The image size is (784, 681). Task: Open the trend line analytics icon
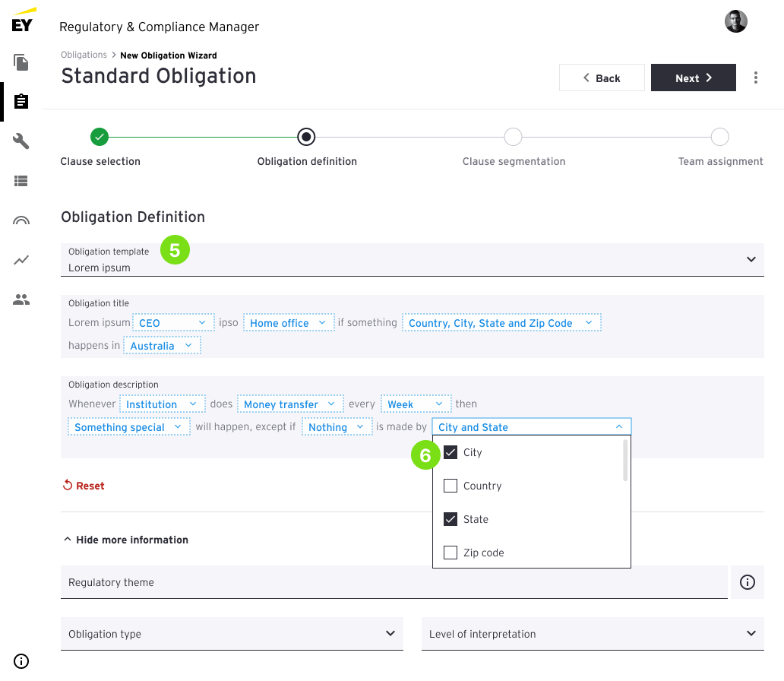point(21,260)
